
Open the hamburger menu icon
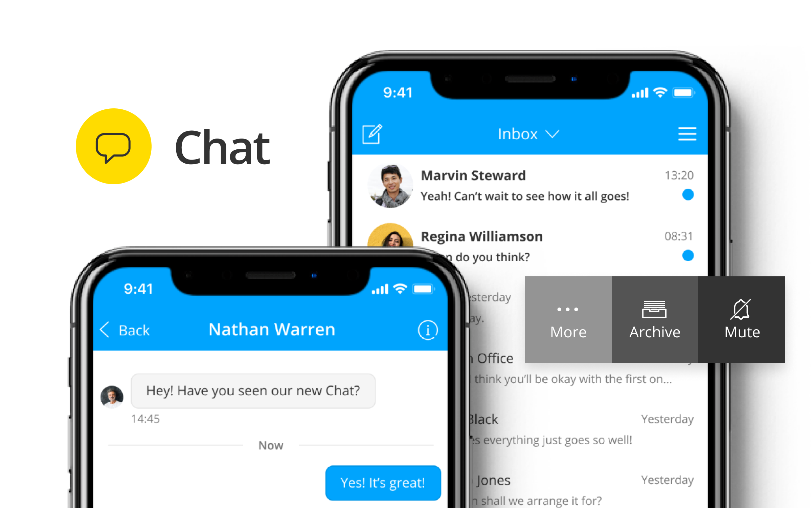click(687, 134)
